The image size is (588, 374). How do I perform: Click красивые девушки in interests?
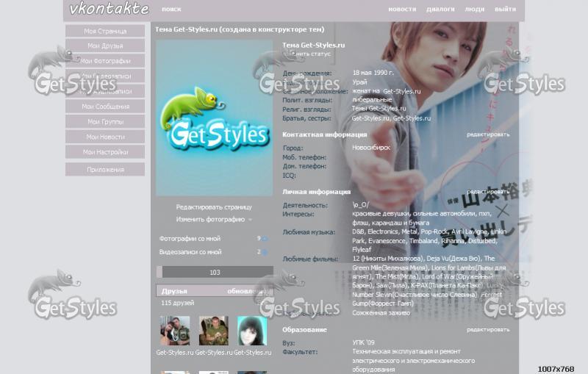381,213
